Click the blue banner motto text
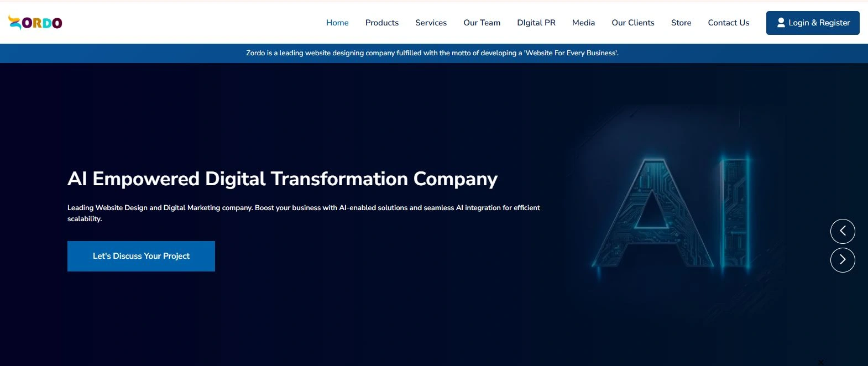Screen dimensions: 868x366 (x=432, y=53)
